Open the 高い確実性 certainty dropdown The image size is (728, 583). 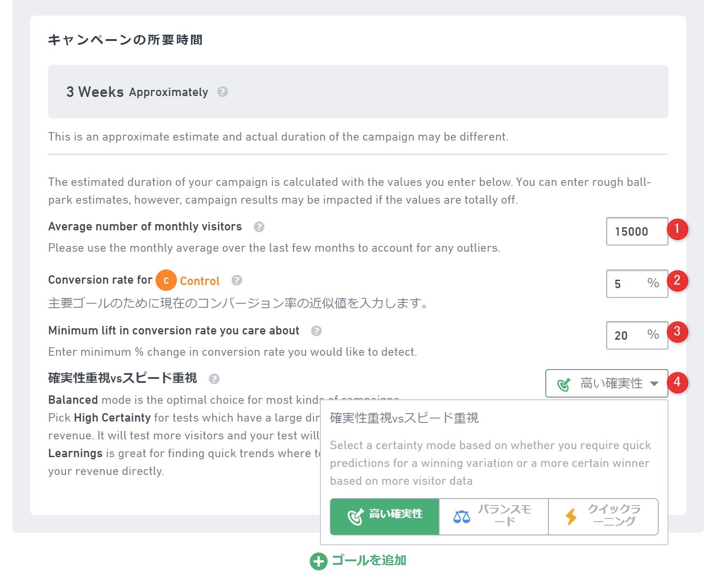point(607,383)
